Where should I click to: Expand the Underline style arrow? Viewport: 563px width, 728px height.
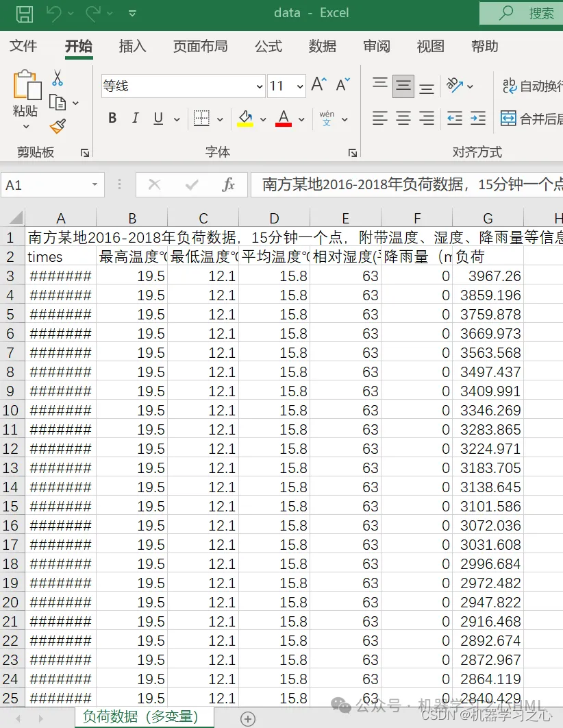click(177, 119)
